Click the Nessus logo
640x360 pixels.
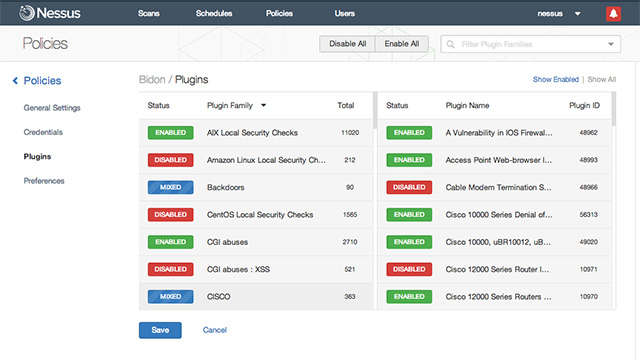(49, 13)
